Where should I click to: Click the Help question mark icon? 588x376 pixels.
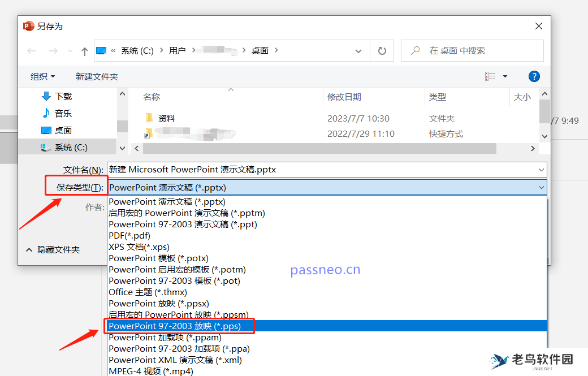coord(534,76)
